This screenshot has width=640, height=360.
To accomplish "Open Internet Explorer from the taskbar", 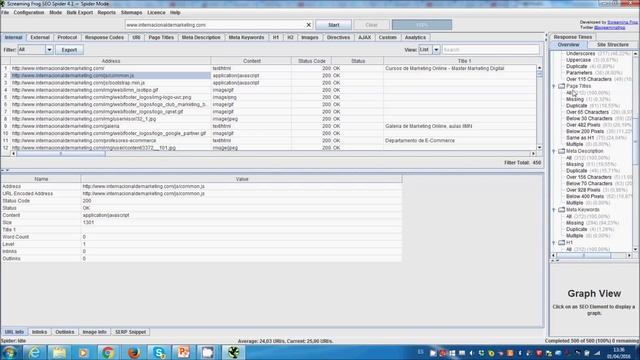I will click(x=35, y=352).
